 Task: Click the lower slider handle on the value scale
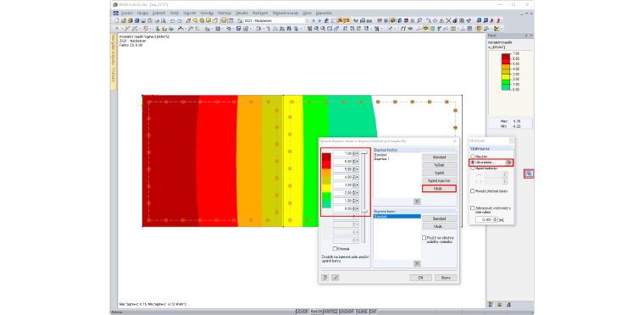click(364, 211)
